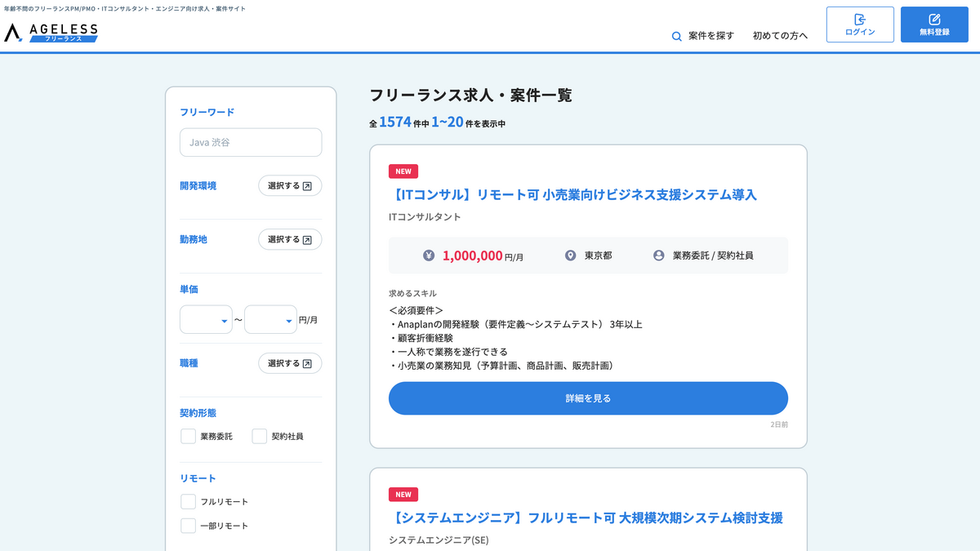Click the 無料登録 button

[934, 24]
